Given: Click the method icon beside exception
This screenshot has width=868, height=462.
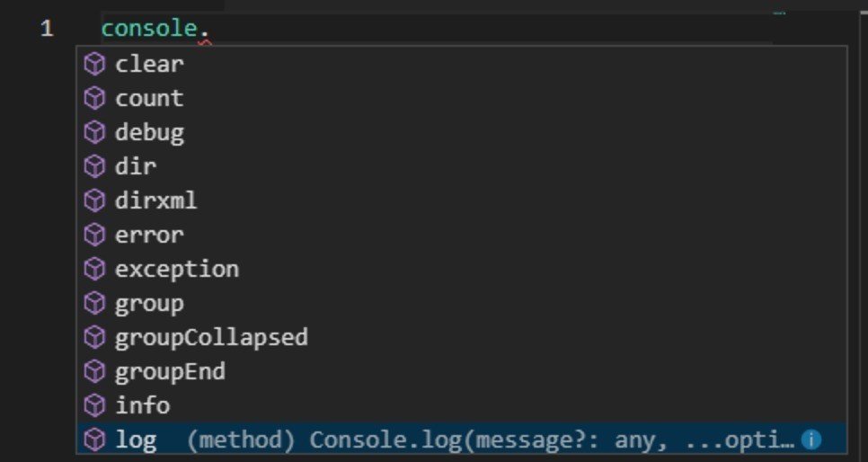Looking at the screenshot, I should coord(94,269).
